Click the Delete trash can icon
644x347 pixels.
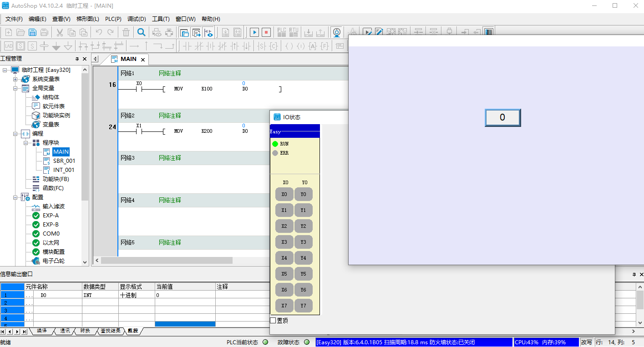click(126, 32)
